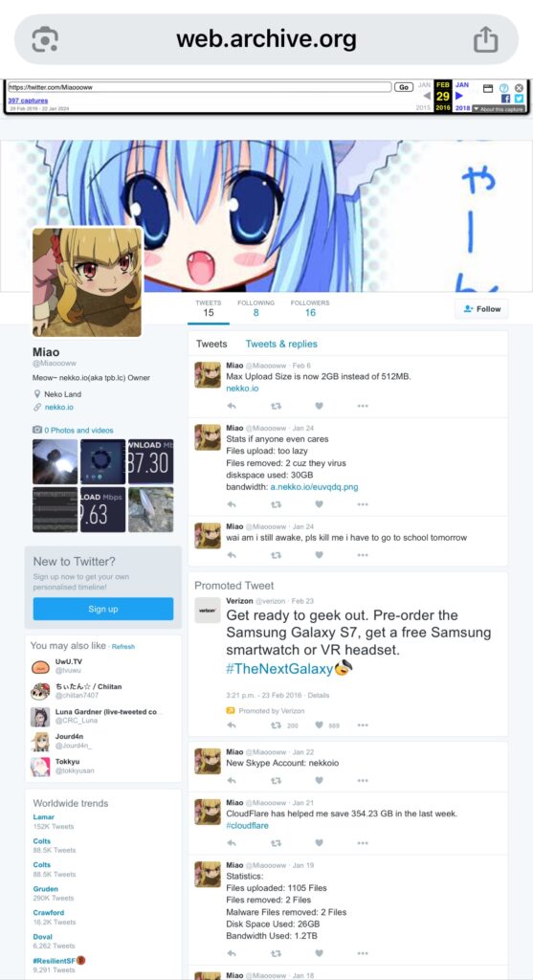Open the 397 captures link
The image size is (533, 980).
click(28, 100)
